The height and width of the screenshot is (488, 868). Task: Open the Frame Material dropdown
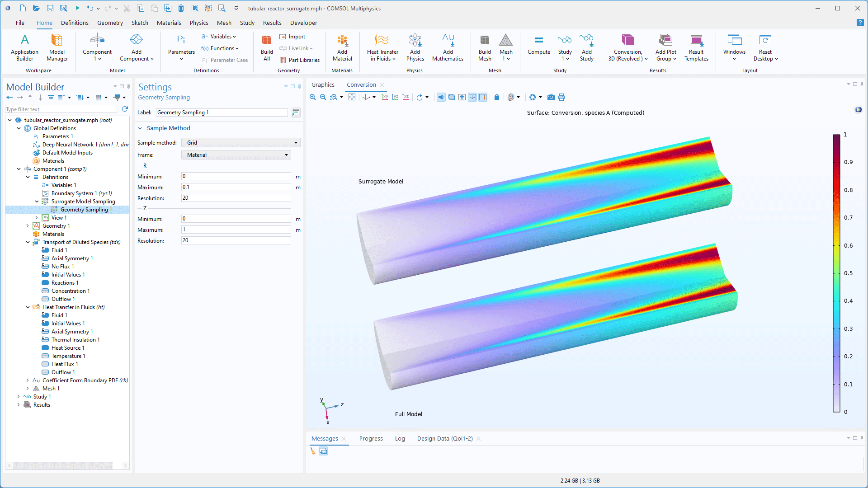click(x=236, y=155)
